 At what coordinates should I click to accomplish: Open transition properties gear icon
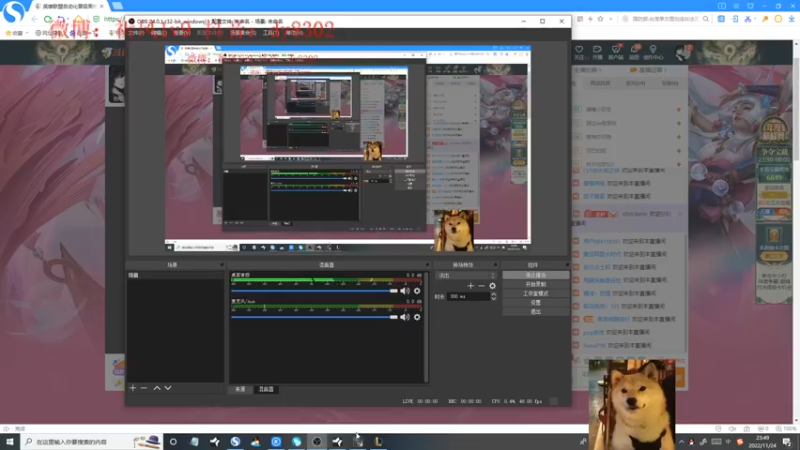coord(492,286)
